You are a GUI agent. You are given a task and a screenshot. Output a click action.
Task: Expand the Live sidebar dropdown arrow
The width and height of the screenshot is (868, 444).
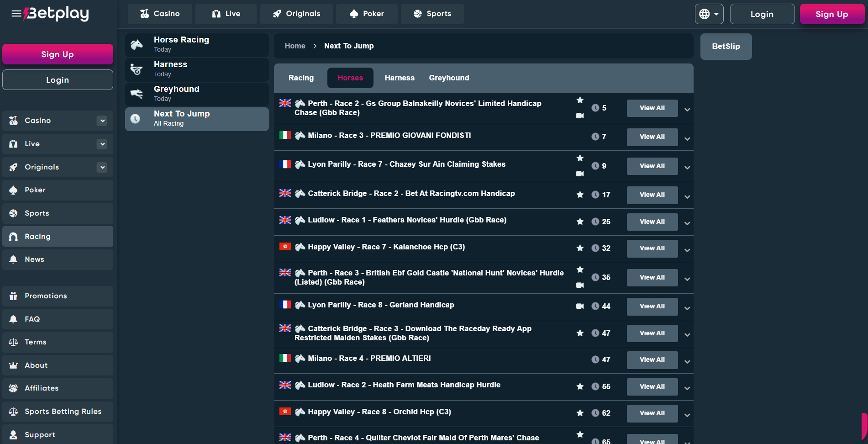pos(102,144)
